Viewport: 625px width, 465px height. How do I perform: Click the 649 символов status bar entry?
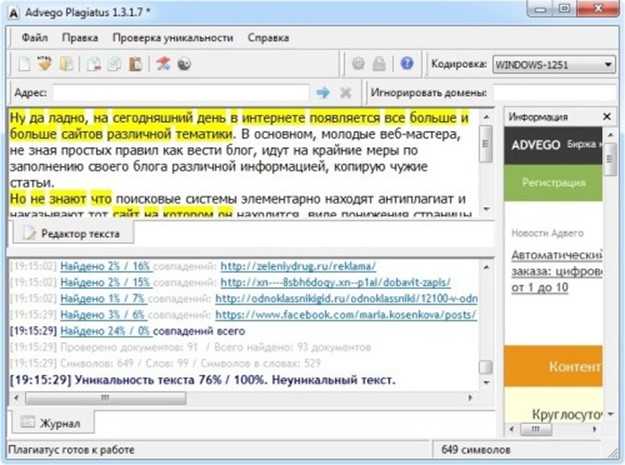pos(476,450)
